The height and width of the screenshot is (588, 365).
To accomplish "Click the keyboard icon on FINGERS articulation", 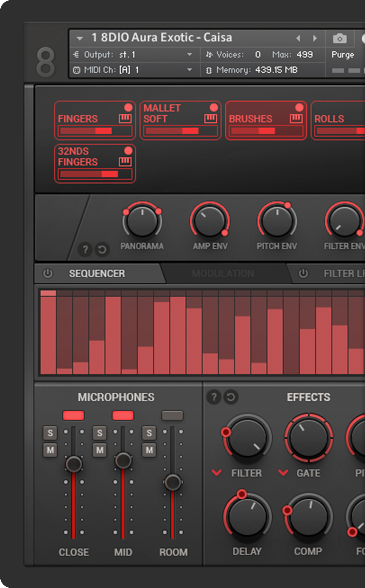I will coord(125,119).
